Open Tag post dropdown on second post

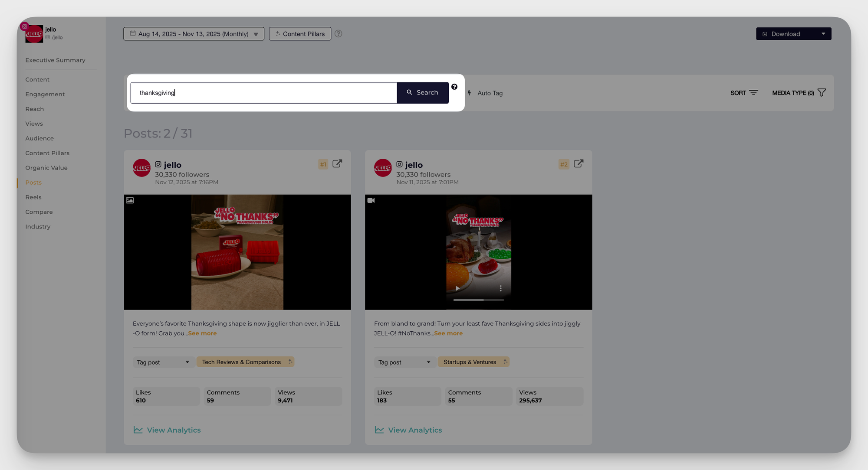(x=404, y=362)
